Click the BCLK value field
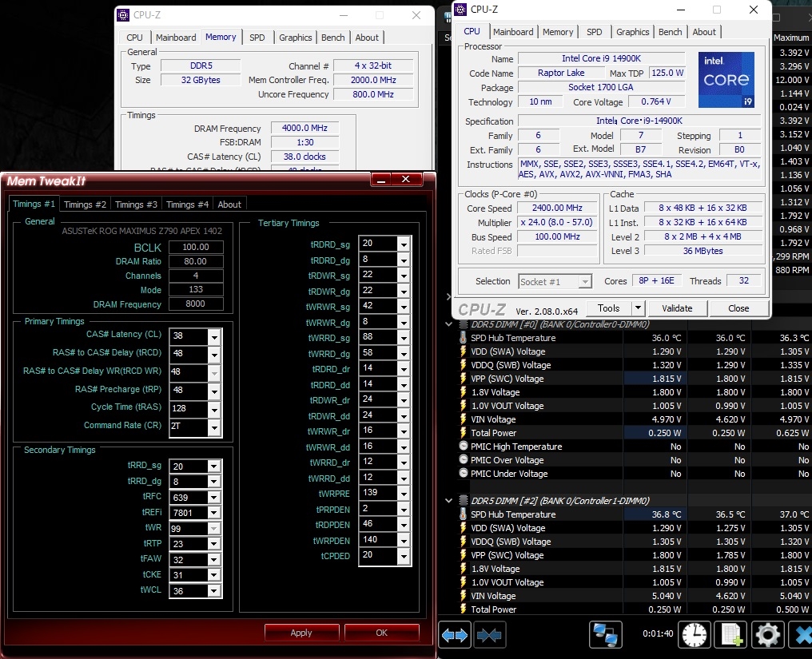Viewport: 812px width, 659px height. click(196, 248)
